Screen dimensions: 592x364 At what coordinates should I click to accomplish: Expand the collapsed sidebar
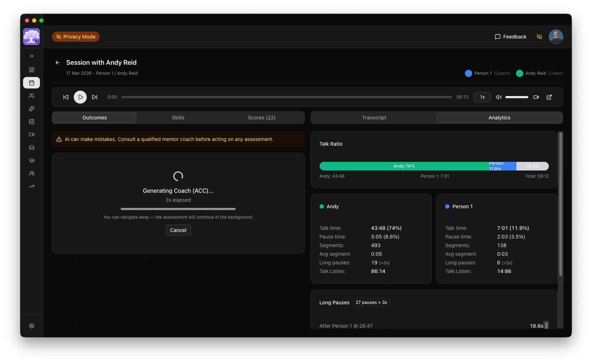[32, 56]
